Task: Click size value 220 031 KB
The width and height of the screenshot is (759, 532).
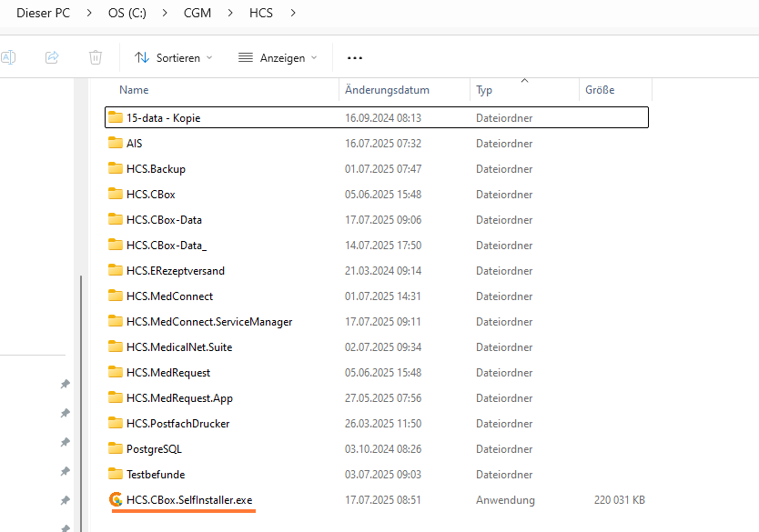Action: click(x=620, y=500)
